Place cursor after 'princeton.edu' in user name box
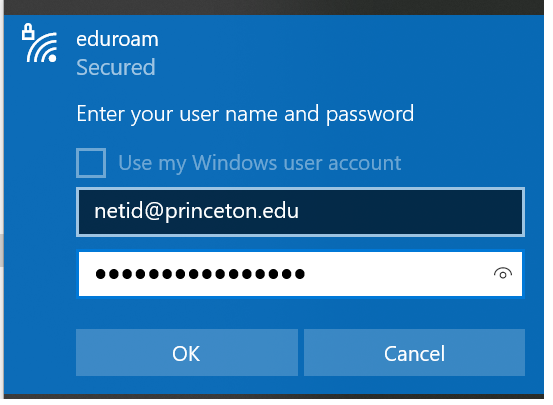 coord(300,212)
